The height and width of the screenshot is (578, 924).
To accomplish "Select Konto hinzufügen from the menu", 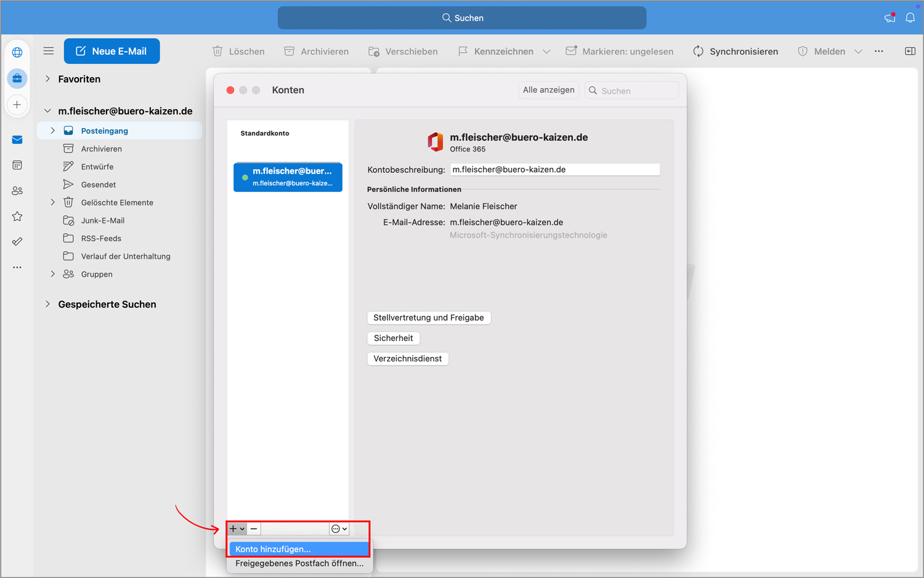I will point(273,548).
